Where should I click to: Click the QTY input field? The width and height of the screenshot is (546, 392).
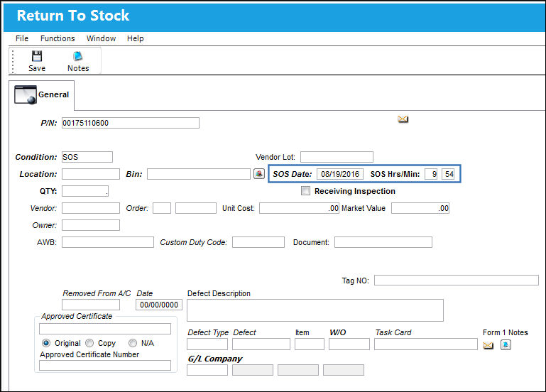pyautogui.click(x=85, y=191)
